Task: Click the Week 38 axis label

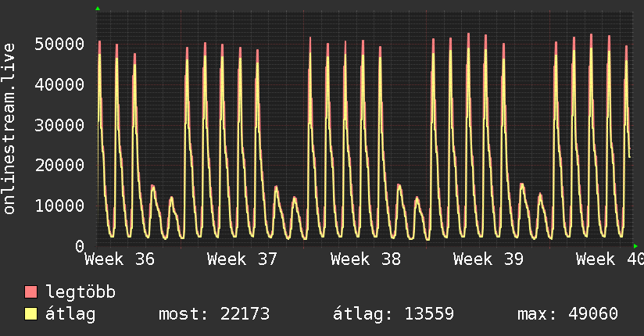Action: 366,259
